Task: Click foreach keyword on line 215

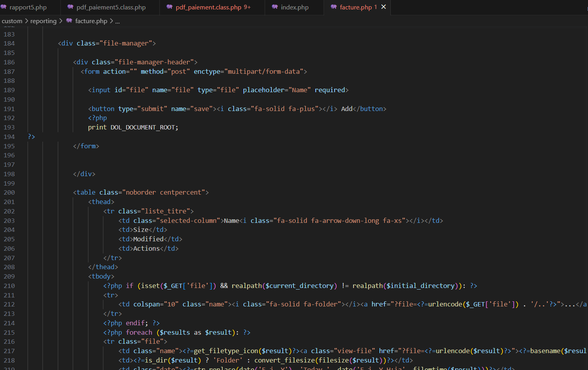Action: click(139, 333)
